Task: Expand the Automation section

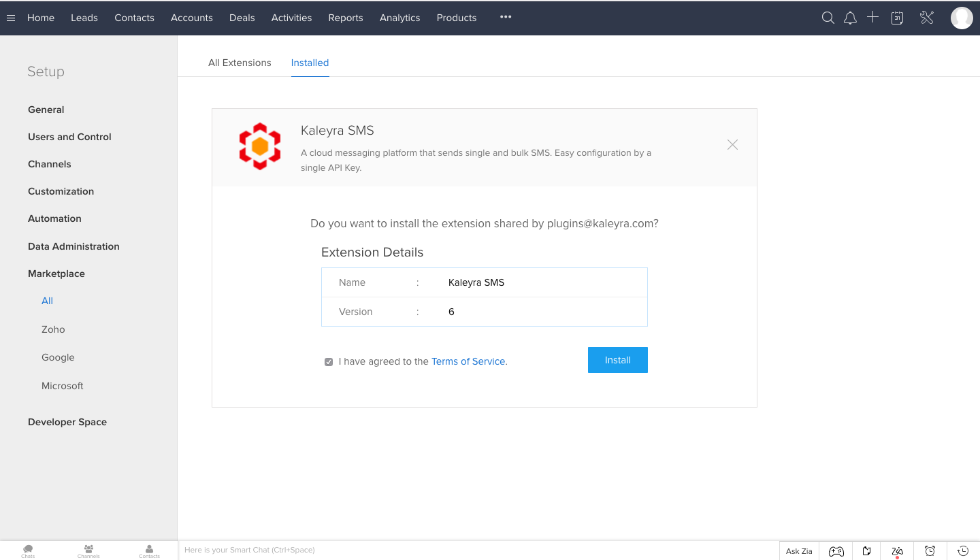Action: coord(54,218)
